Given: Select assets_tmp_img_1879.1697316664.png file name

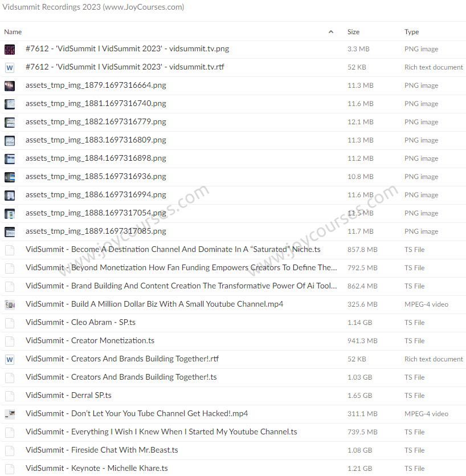Looking at the screenshot, I should tap(96, 86).
